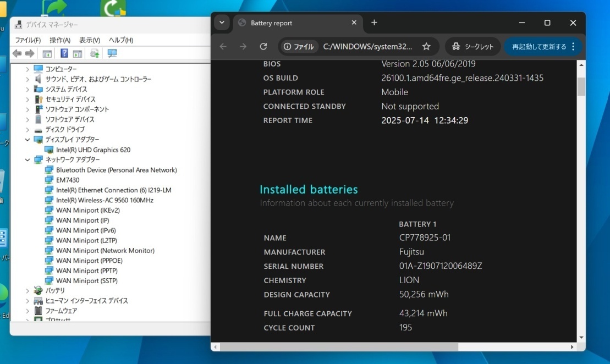Image resolution: width=610 pixels, height=364 pixels.
Task: Expand the コンピューター node
Action: 28,69
